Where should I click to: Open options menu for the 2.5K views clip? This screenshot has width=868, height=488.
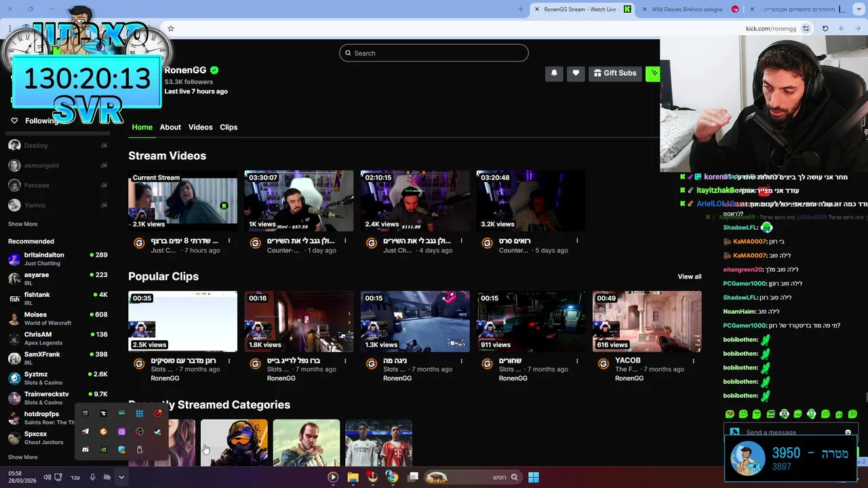coord(229,361)
